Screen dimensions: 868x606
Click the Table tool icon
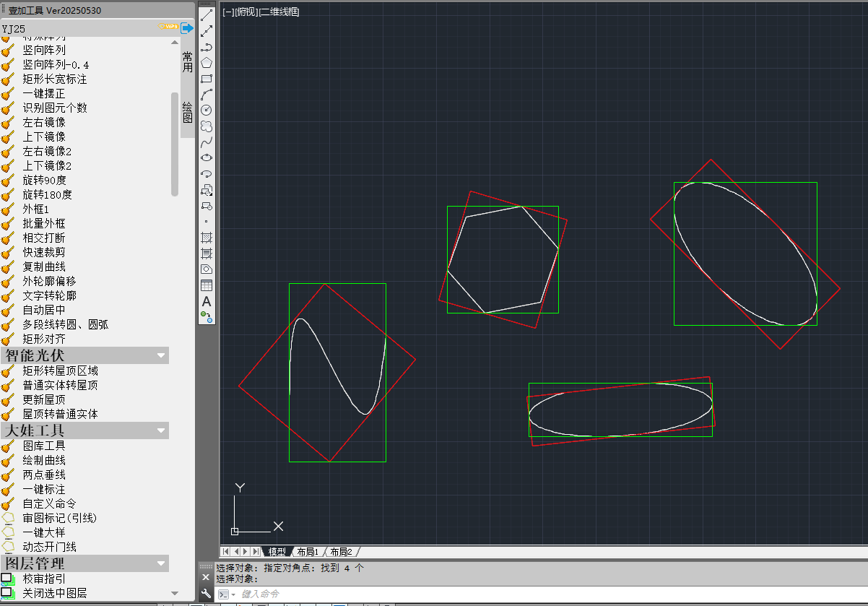pyautogui.click(x=207, y=285)
